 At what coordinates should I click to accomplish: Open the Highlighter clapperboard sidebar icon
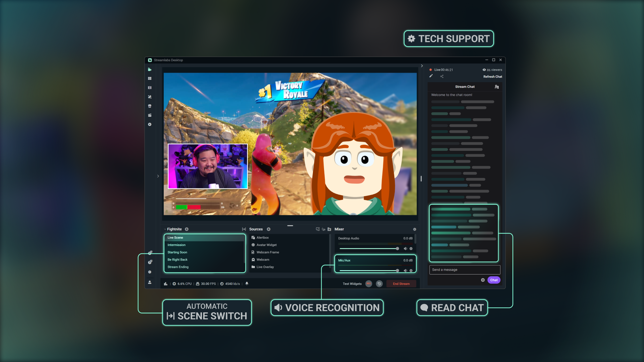tap(150, 115)
